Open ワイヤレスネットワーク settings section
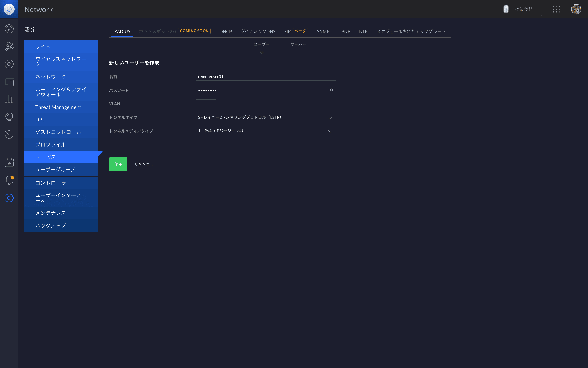Viewport: 588px width, 368px height. point(61,62)
